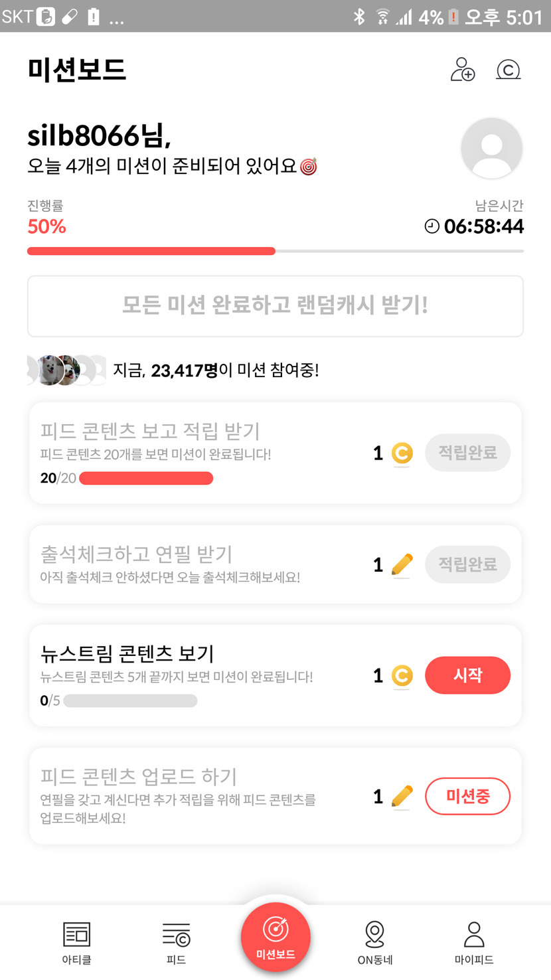Viewport: 551px width, 980px height.
Task: Tap 적립완료 for attendance check mission
Action: pyautogui.click(x=467, y=564)
